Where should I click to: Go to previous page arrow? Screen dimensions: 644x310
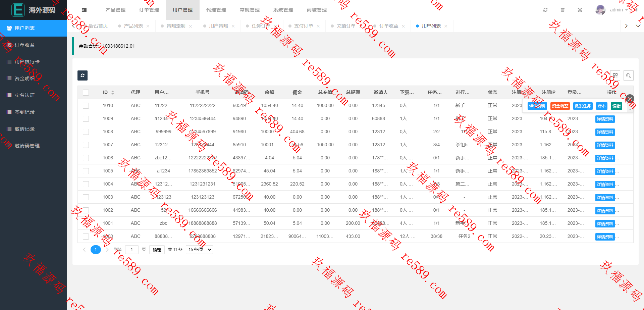[x=84, y=250]
